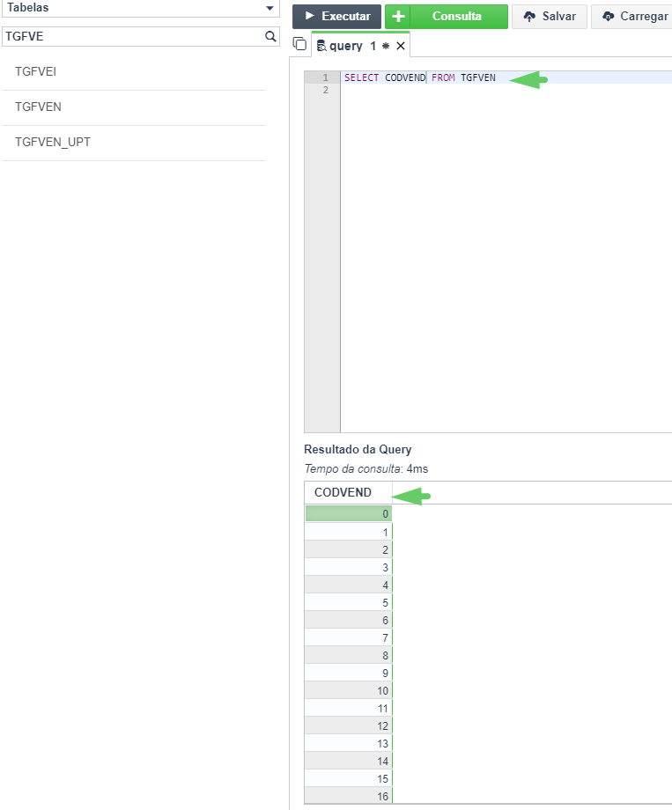Screen dimensions: 672x810
Task: Select table TGFVEN in the list
Action: click(x=134, y=107)
